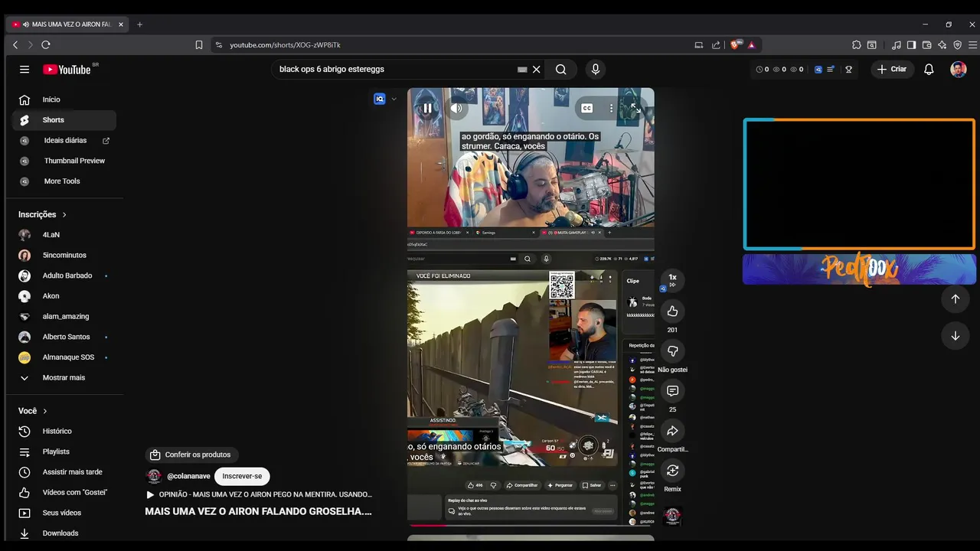Start voice search with the microphone

coord(596,69)
